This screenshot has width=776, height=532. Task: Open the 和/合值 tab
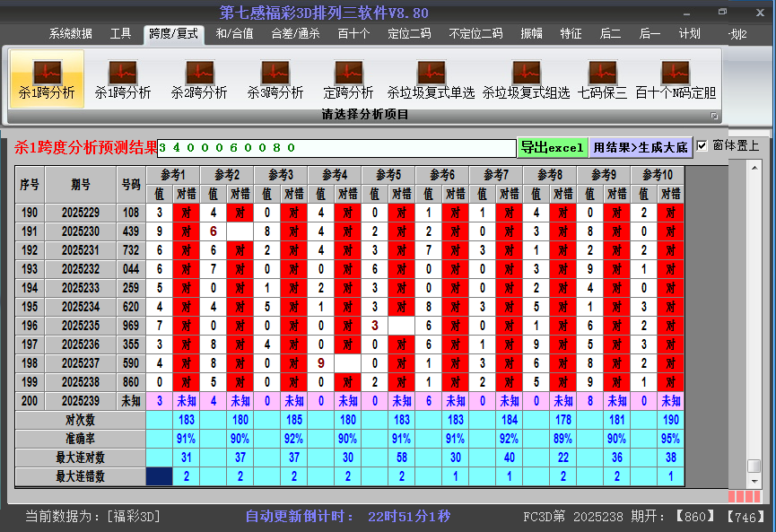pos(234,34)
